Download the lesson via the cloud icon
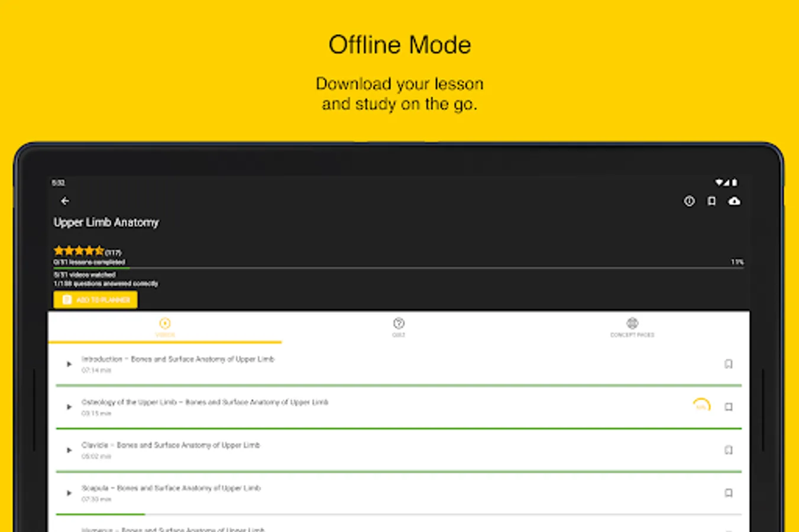The width and height of the screenshot is (799, 532). point(733,201)
